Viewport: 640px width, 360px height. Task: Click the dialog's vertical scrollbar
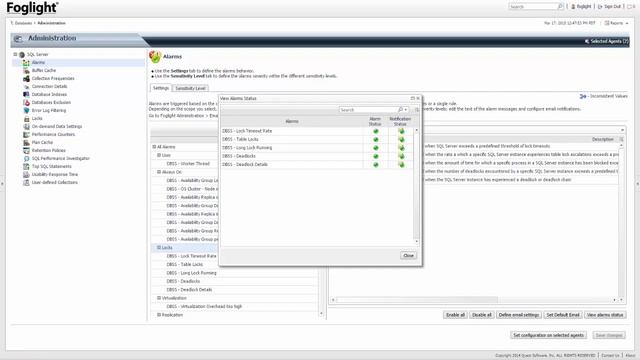(x=416, y=185)
